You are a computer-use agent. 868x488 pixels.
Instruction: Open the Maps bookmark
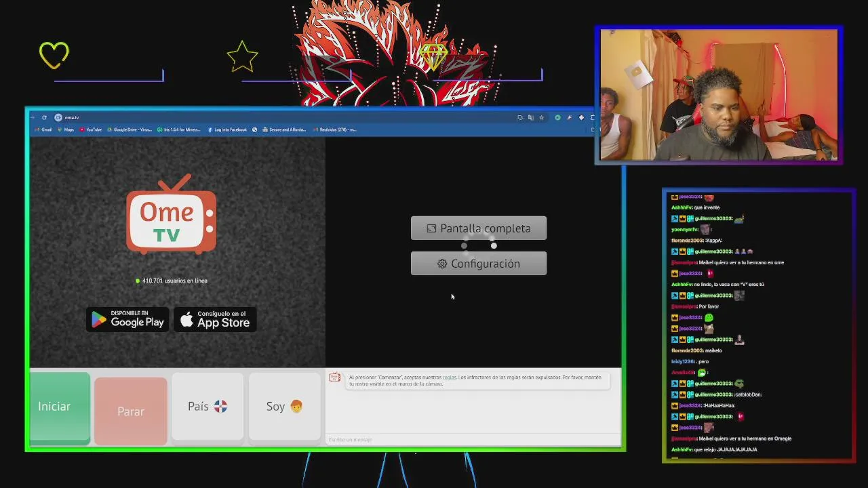pos(66,129)
